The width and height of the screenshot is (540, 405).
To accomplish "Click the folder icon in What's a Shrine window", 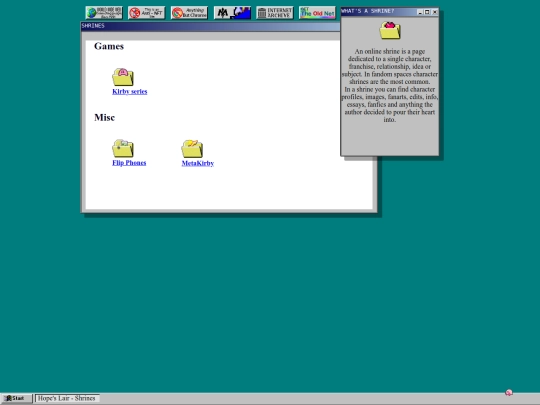I will coord(390,30).
